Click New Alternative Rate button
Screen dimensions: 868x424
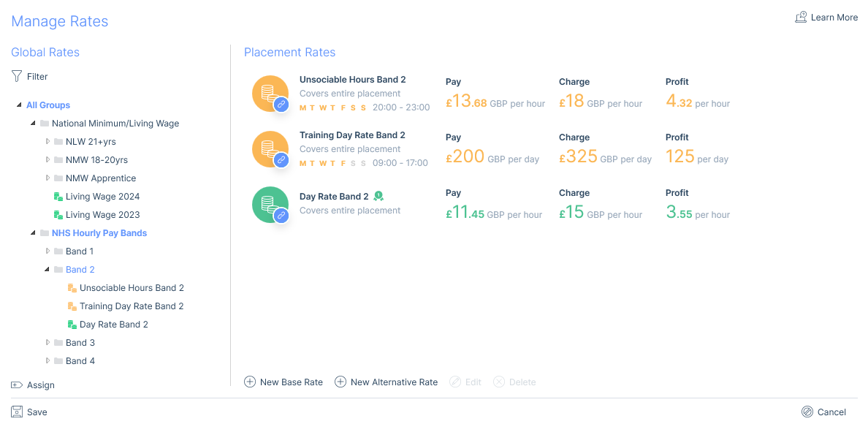[386, 382]
